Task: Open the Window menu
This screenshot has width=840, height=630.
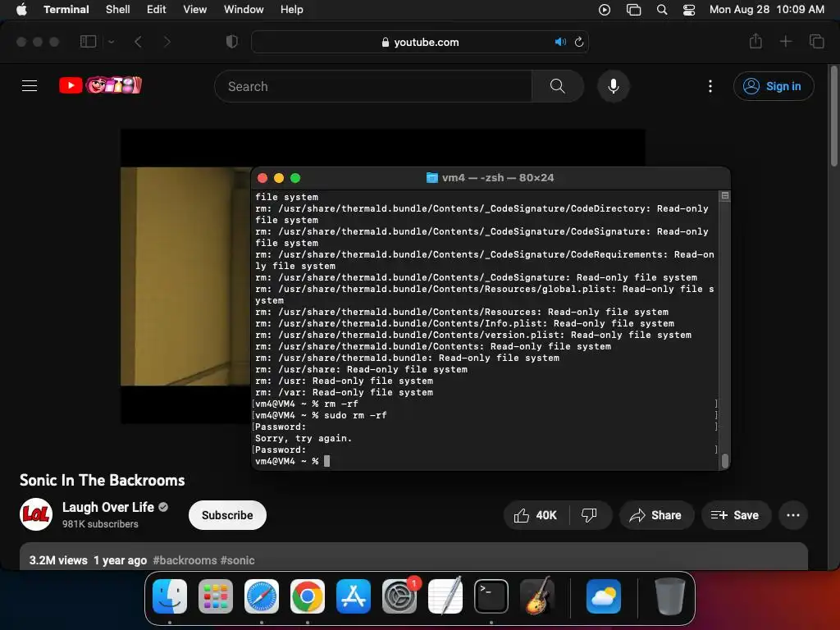Action: pyautogui.click(x=243, y=10)
